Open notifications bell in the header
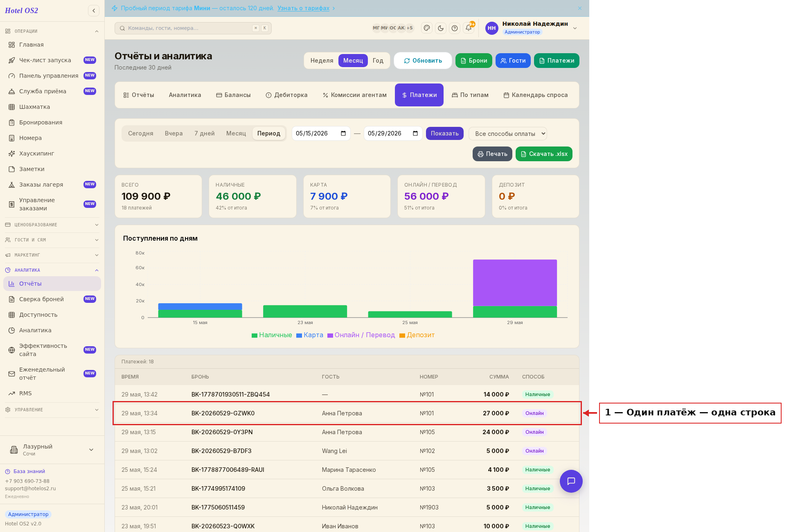Viewport: 791px width, 532px height. [x=469, y=28]
